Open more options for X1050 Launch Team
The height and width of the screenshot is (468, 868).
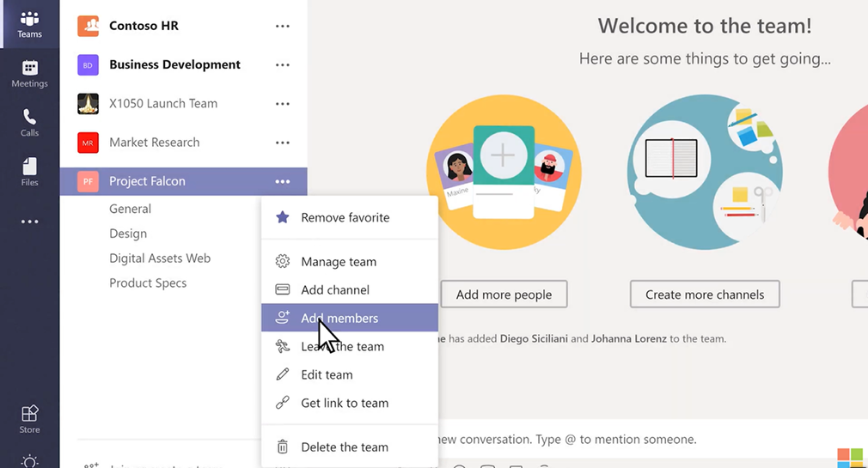[x=283, y=103]
